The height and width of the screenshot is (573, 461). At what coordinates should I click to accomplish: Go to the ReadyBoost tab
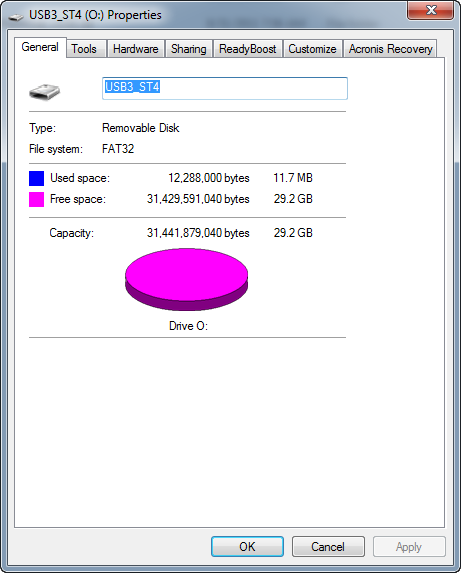248,49
